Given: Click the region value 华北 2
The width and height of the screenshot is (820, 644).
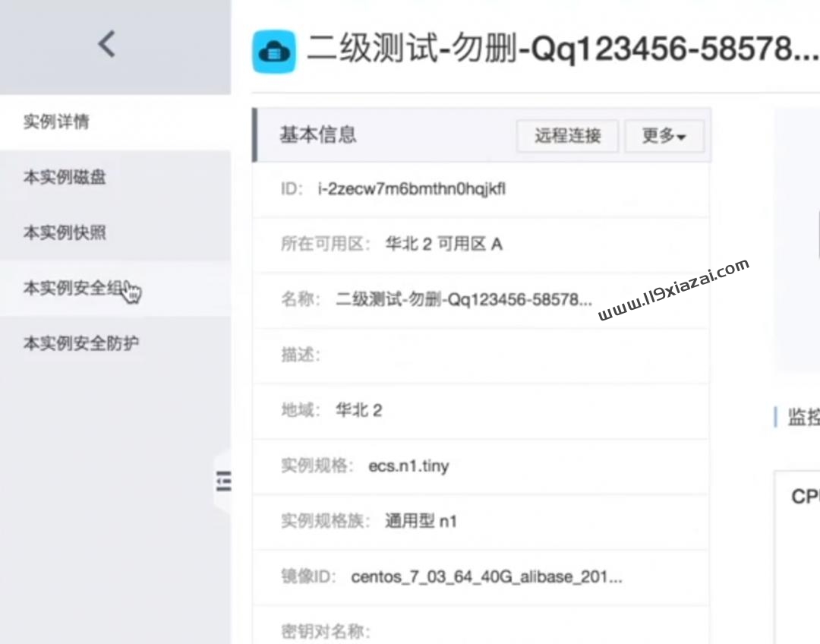Looking at the screenshot, I should point(358,410).
